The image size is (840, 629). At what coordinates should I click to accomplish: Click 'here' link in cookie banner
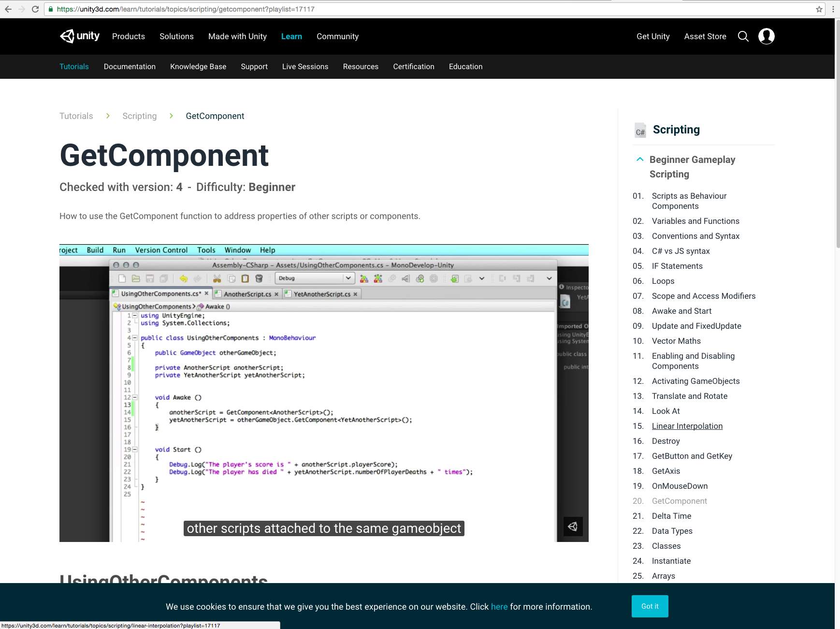pyautogui.click(x=499, y=607)
